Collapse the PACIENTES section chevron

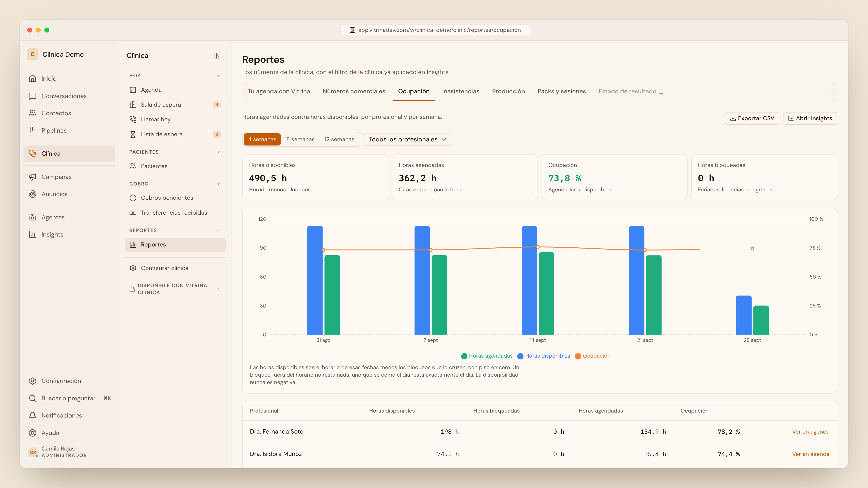point(218,152)
